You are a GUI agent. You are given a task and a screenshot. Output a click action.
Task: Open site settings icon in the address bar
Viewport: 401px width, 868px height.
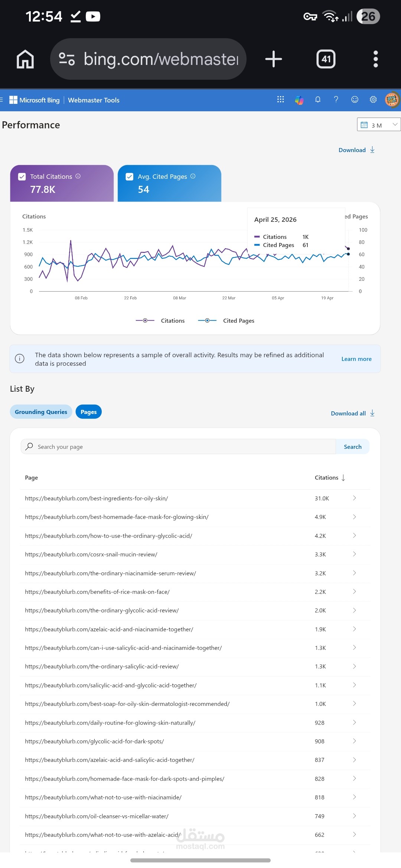tap(67, 59)
